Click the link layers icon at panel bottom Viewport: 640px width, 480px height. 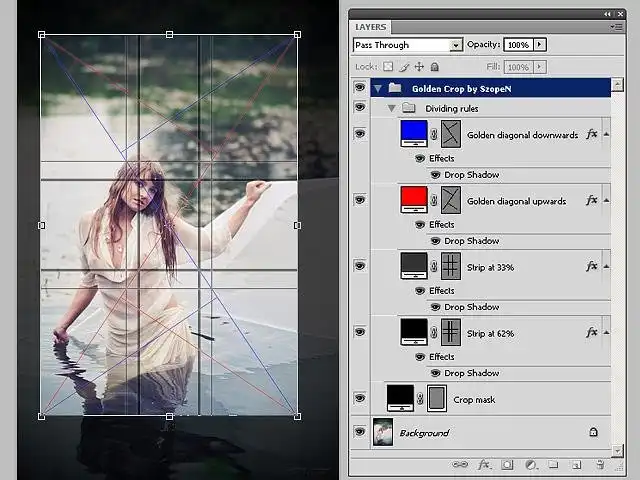click(x=460, y=464)
